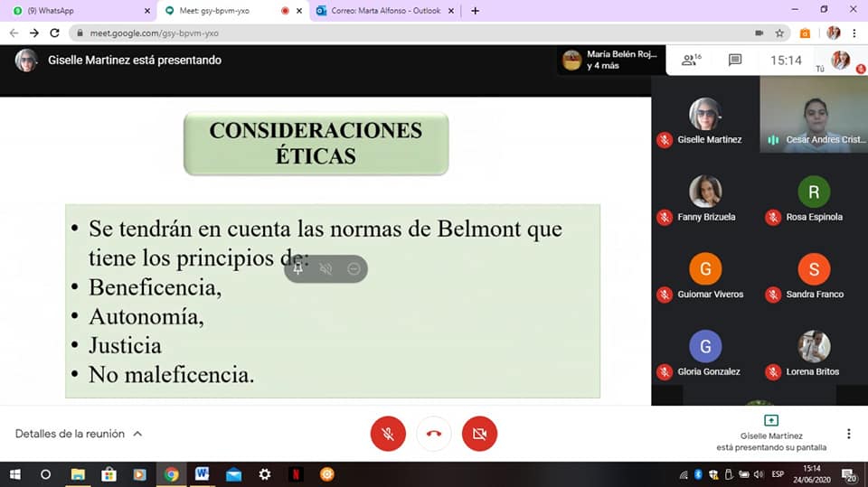Click the camera indicator in address bar
Image resolution: width=868 pixels, height=487 pixels.
tap(759, 33)
